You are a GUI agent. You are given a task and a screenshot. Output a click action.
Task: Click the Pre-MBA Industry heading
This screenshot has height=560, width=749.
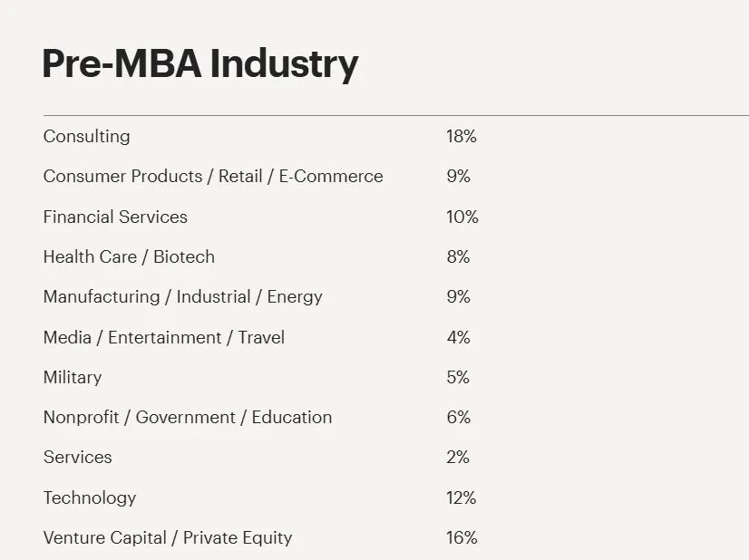[x=200, y=64]
